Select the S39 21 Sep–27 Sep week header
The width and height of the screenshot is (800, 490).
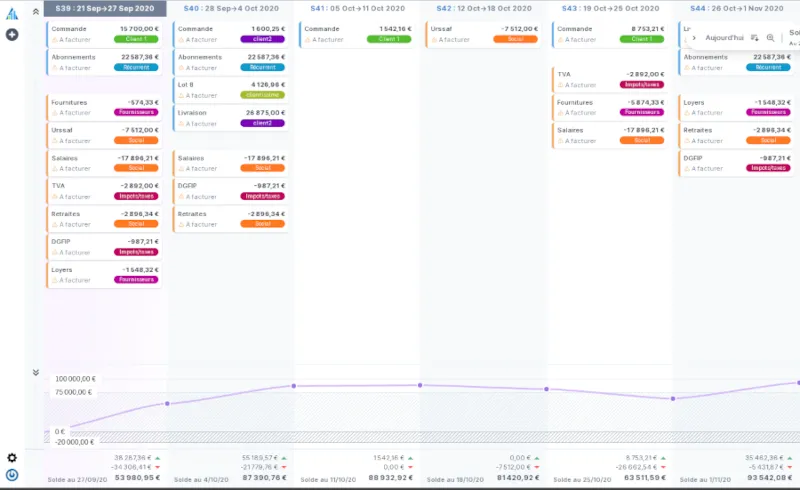(104, 8)
